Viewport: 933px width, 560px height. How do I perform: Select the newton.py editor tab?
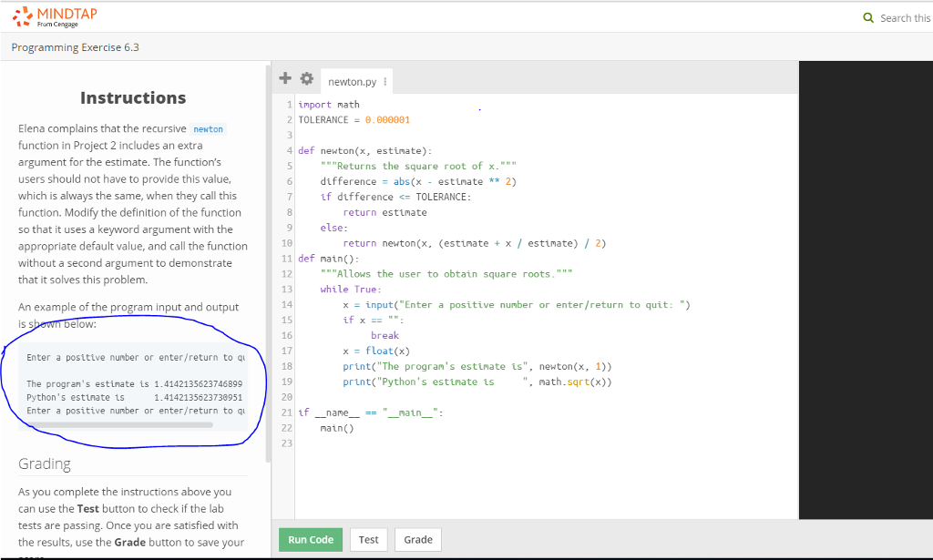(354, 80)
